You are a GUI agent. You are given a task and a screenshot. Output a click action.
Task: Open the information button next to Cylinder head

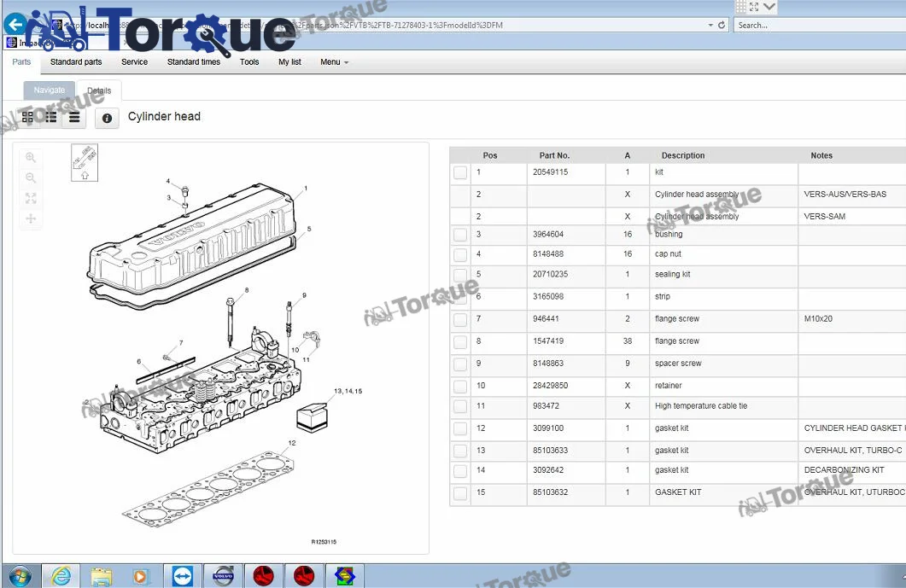coord(107,118)
